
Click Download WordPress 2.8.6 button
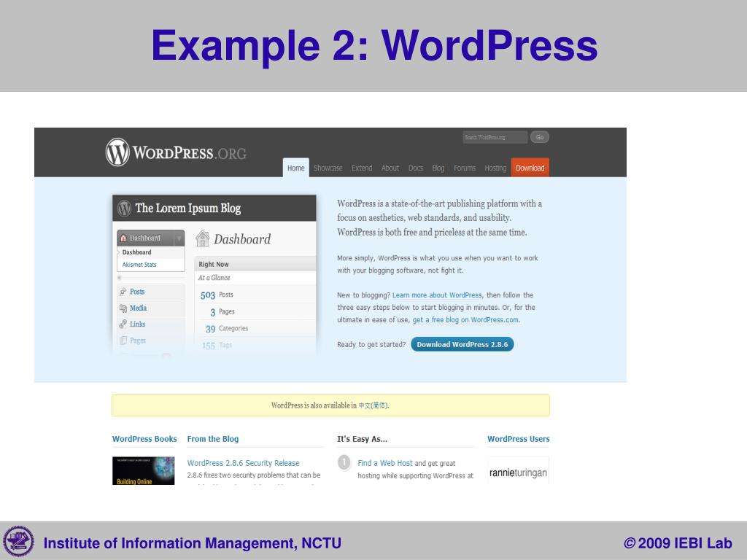pyautogui.click(x=462, y=344)
